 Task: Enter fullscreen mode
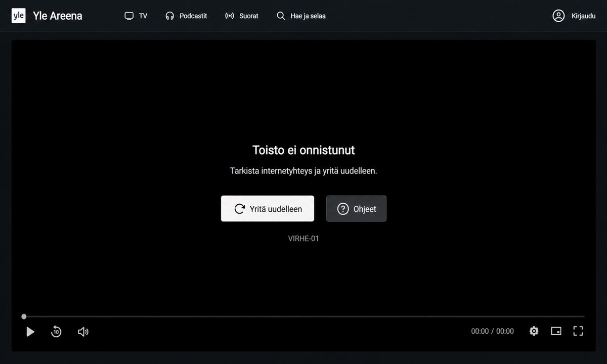(578, 331)
